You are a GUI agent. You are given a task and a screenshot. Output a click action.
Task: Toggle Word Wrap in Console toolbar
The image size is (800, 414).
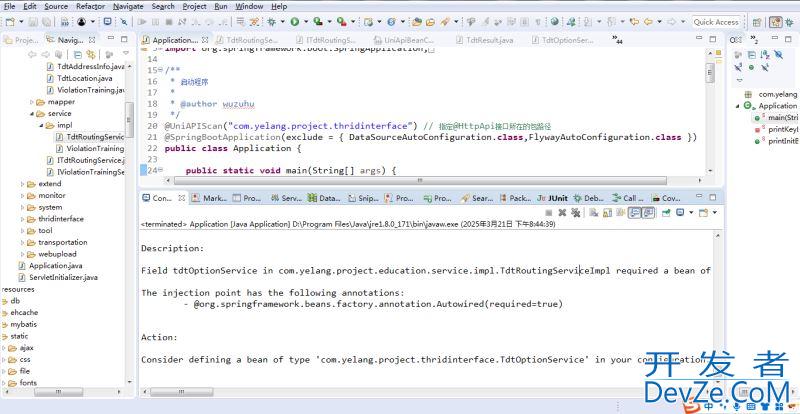click(620, 212)
